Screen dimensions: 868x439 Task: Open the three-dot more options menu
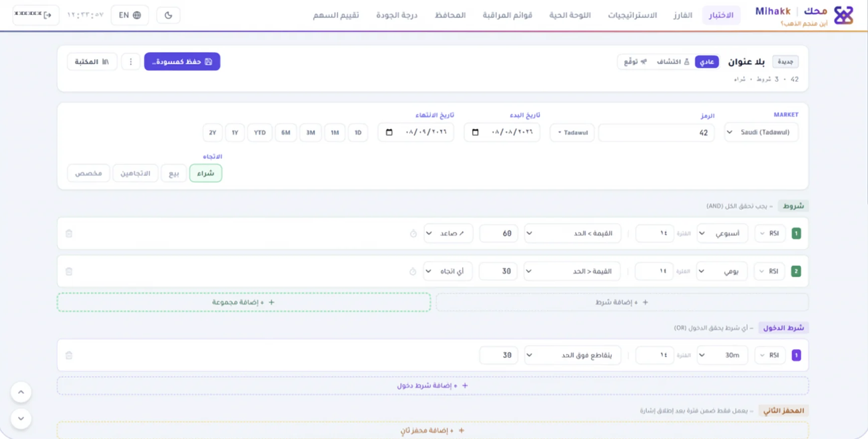tap(131, 62)
